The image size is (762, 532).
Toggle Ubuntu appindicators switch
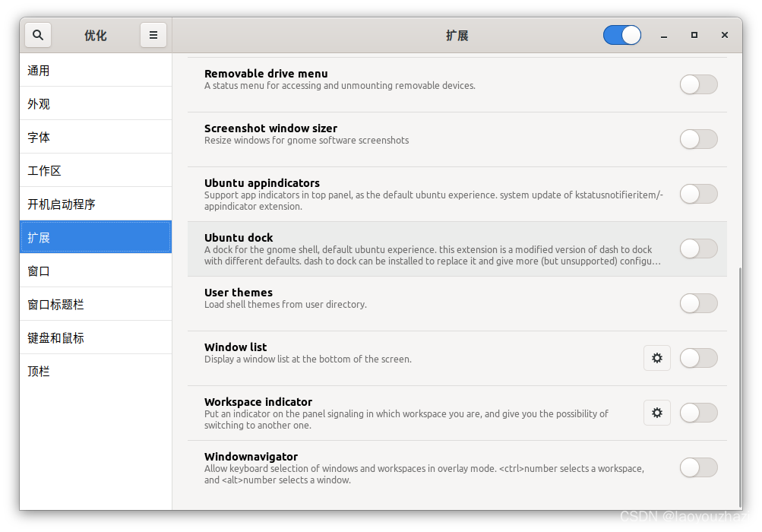[x=699, y=194]
